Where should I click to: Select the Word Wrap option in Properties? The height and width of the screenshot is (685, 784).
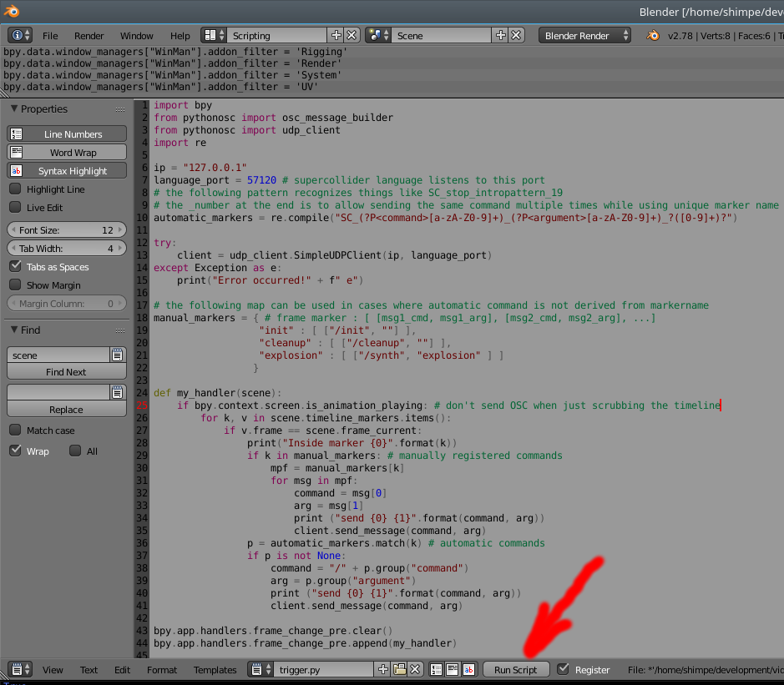66,152
